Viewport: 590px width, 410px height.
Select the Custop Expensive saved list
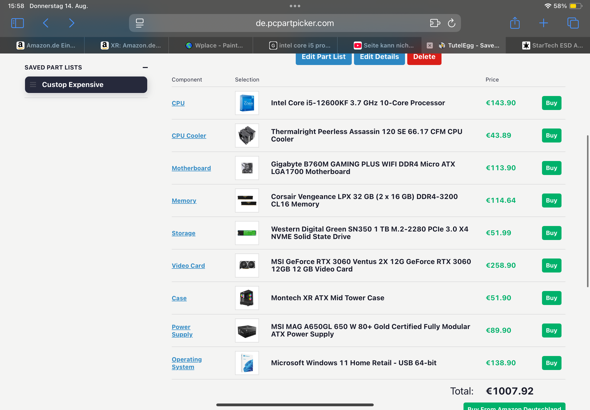coord(86,85)
